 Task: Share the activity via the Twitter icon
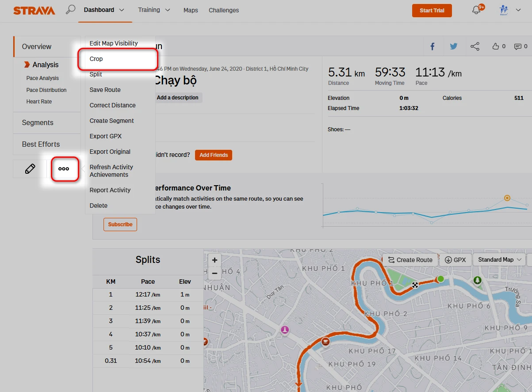[x=454, y=46]
